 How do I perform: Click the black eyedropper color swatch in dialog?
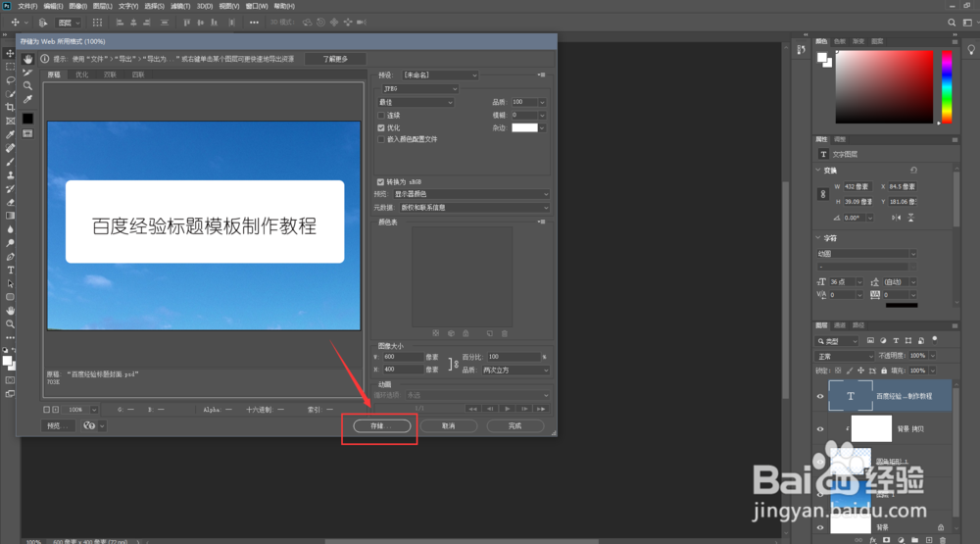tap(27, 119)
